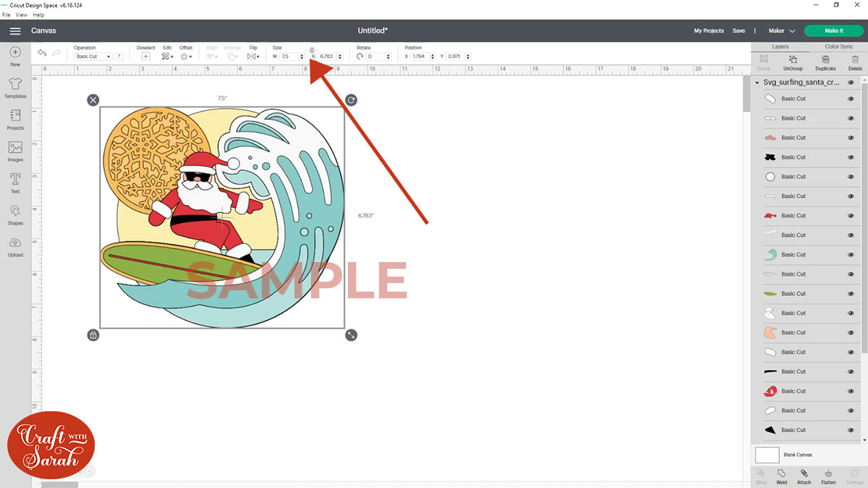Select the Text tool
This screenshot has width=868, height=488.
(x=15, y=184)
